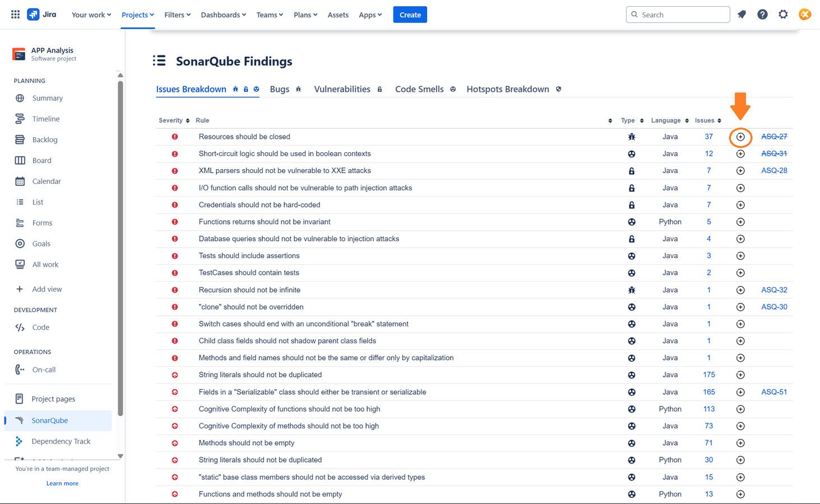Click the red severity icon for TestCases should contain tests
820x504 pixels.
(x=175, y=273)
